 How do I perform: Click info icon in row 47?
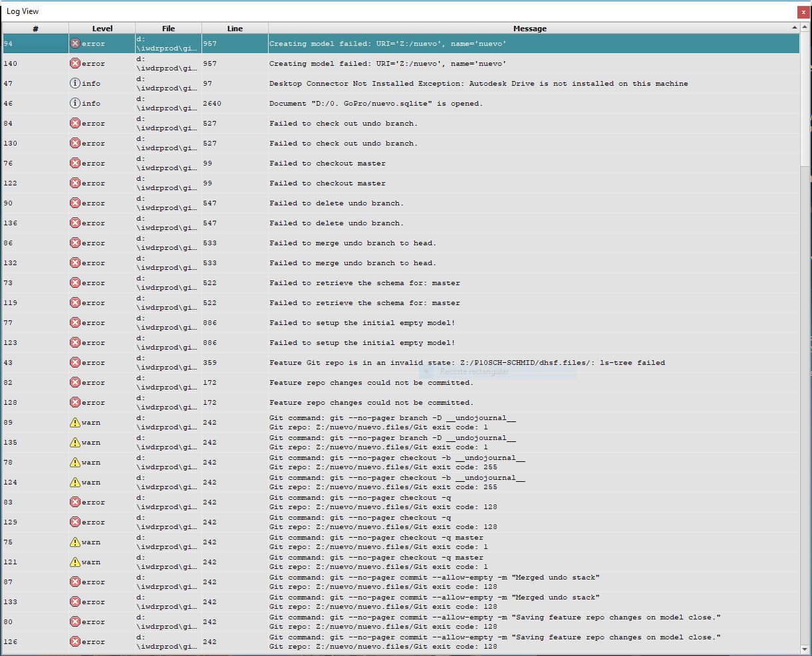click(75, 83)
